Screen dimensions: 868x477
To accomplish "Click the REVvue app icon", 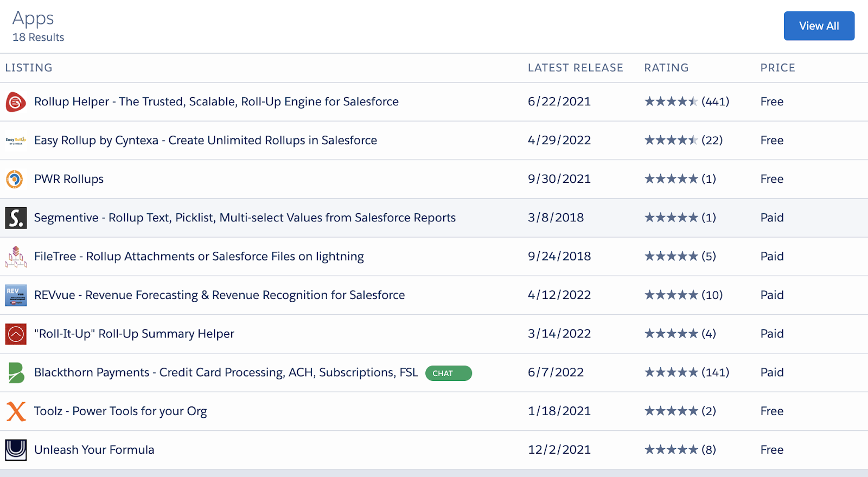I will coord(16,295).
